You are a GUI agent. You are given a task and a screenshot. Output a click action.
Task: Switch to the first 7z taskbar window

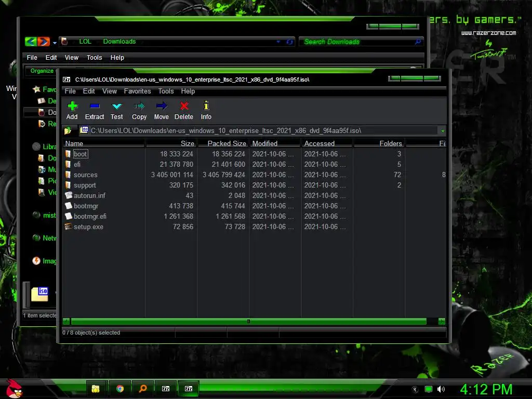[166, 389]
